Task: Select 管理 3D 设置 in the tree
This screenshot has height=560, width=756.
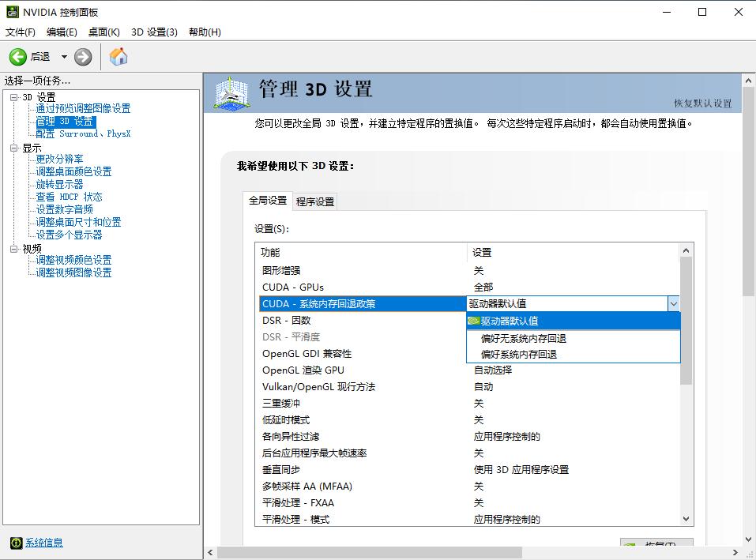Action: point(65,121)
